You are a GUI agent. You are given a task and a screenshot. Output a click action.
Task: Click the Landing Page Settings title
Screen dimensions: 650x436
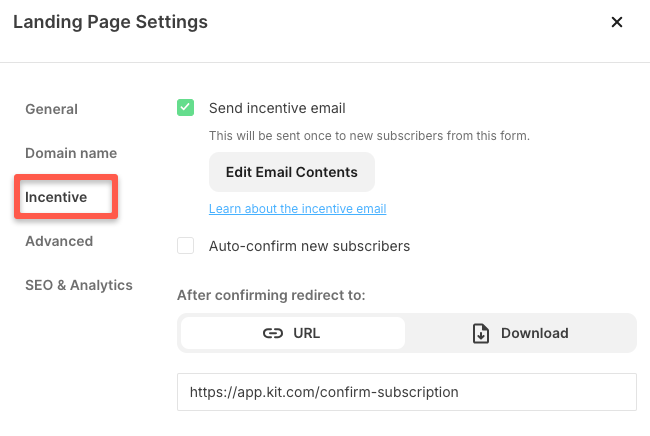(x=110, y=22)
